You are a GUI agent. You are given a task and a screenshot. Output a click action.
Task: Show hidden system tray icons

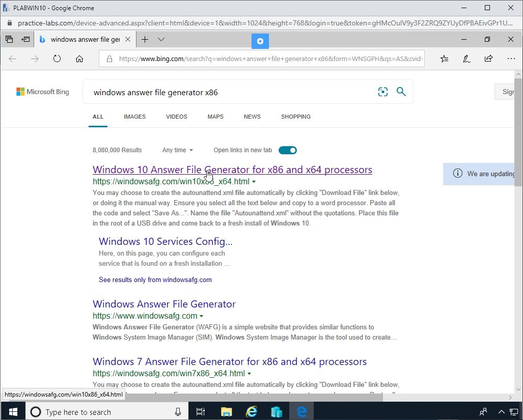point(501,412)
